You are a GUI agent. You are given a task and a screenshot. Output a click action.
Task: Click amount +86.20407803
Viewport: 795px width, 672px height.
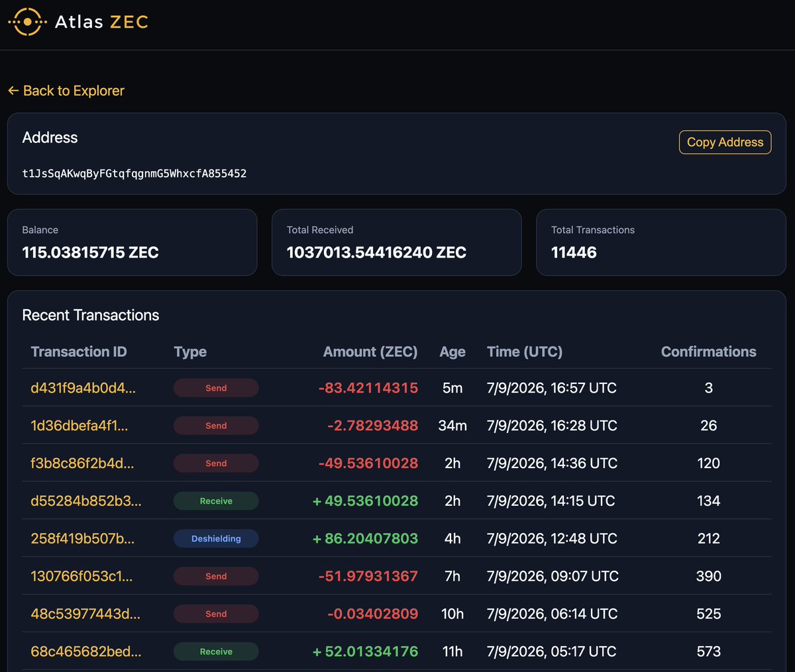point(366,539)
